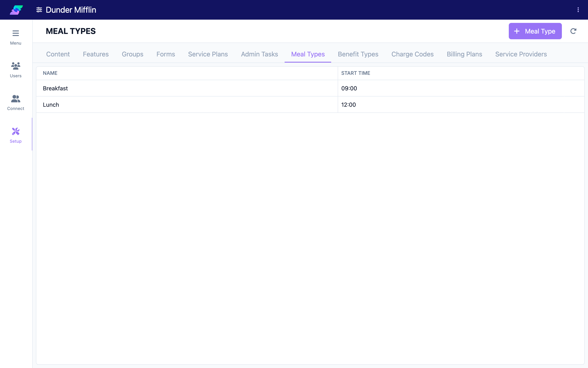Switch to the Features tab
The width and height of the screenshot is (588, 368).
click(96, 54)
